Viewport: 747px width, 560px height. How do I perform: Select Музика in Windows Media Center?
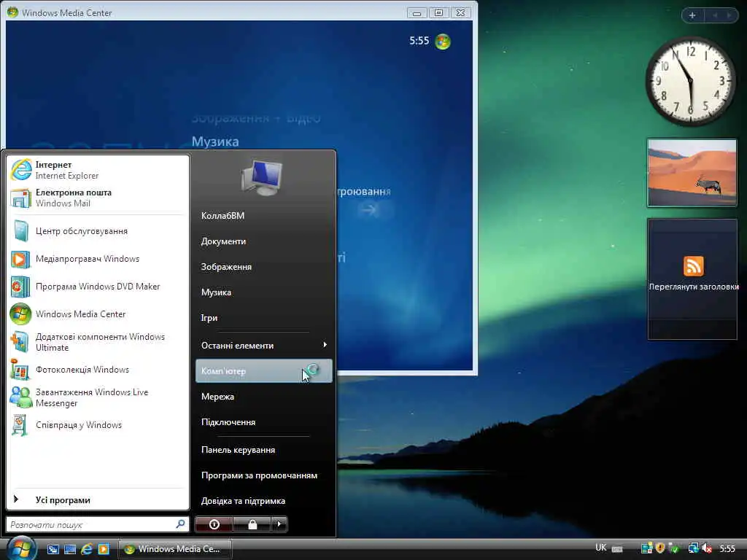pyautogui.click(x=215, y=141)
